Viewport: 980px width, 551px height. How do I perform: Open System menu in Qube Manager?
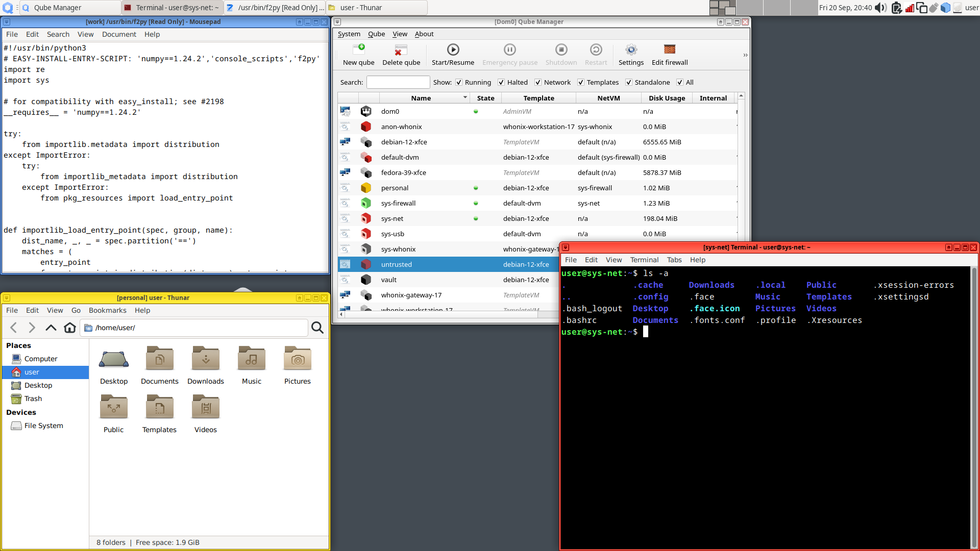(349, 34)
